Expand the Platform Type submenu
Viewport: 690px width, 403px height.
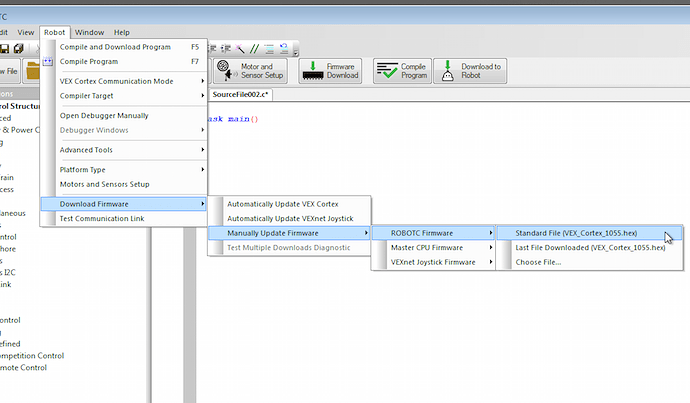(x=124, y=169)
